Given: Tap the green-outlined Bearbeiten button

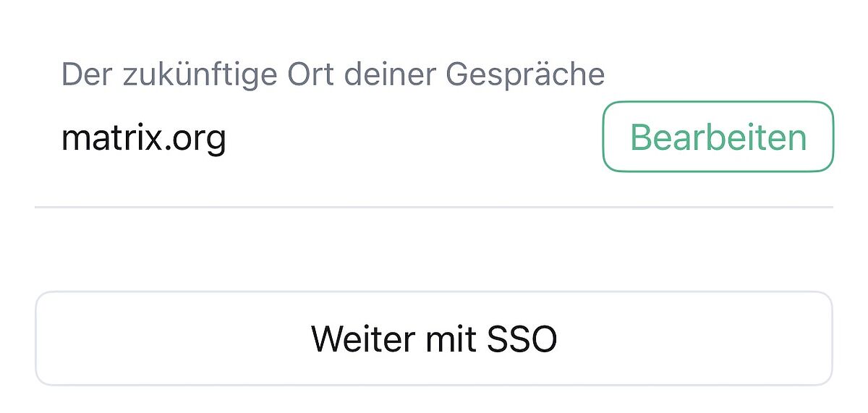Looking at the screenshot, I should [718, 137].
